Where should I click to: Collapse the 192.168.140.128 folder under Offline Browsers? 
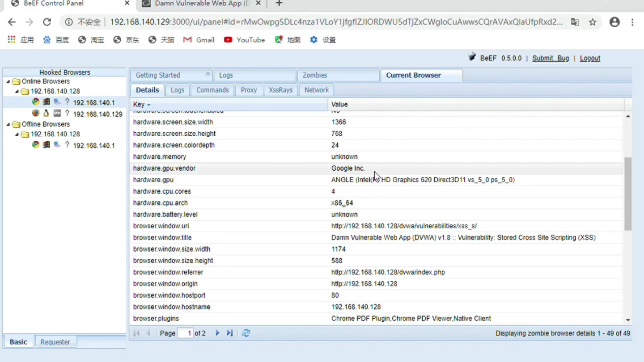point(17,134)
